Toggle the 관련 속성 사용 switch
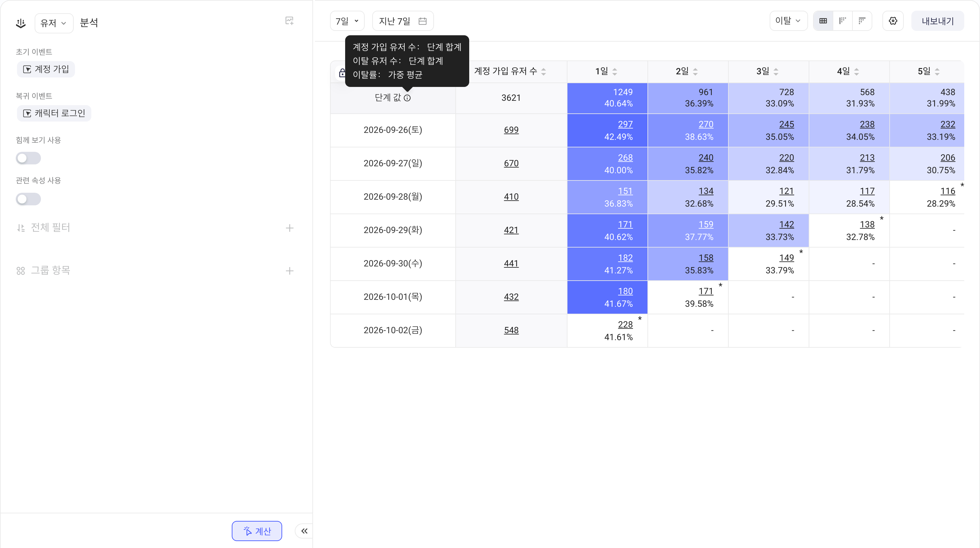This screenshot has height=548, width=980. pos(28,199)
